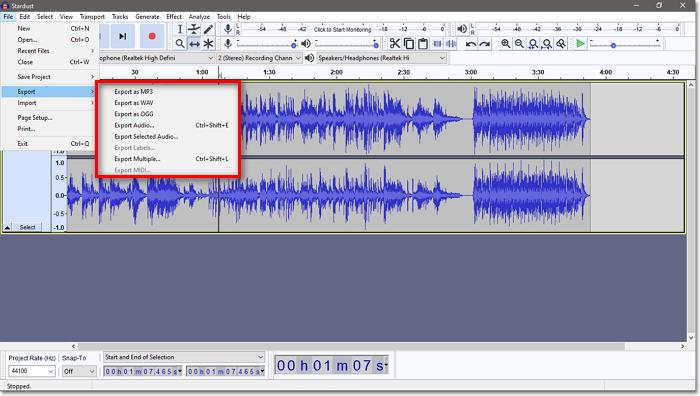This screenshot has width=700, height=396.
Task: Click Open... in the File menu
Action: coord(49,40)
